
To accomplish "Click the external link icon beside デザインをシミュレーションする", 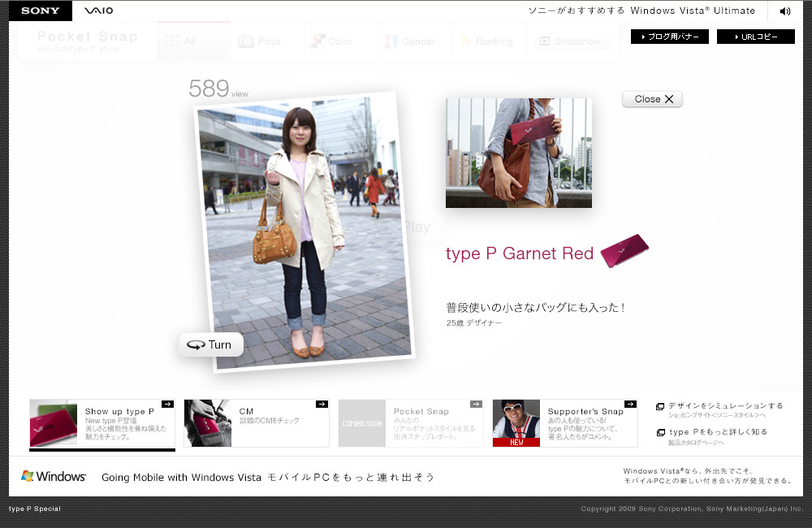I will pos(660,406).
